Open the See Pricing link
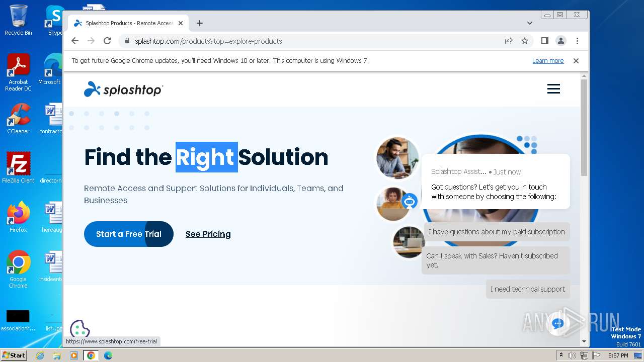The image size is (644, 362). tap(208, 234)
